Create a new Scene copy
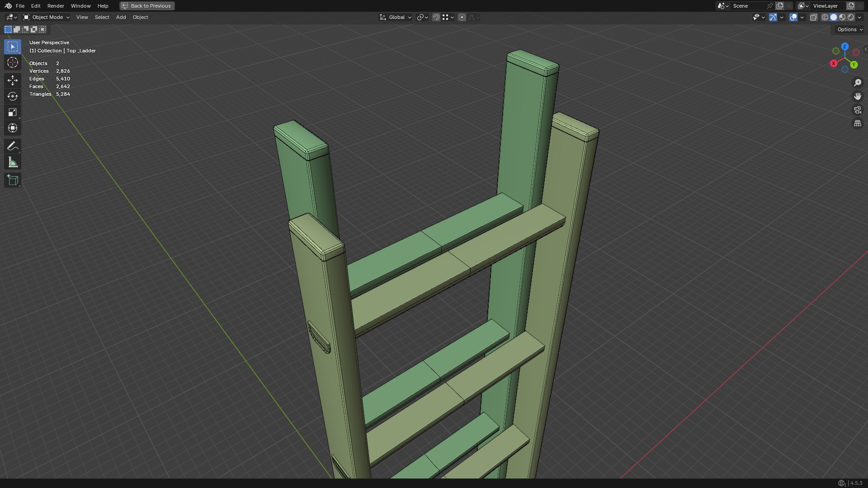Screen dimensions: 868x488 780,6
